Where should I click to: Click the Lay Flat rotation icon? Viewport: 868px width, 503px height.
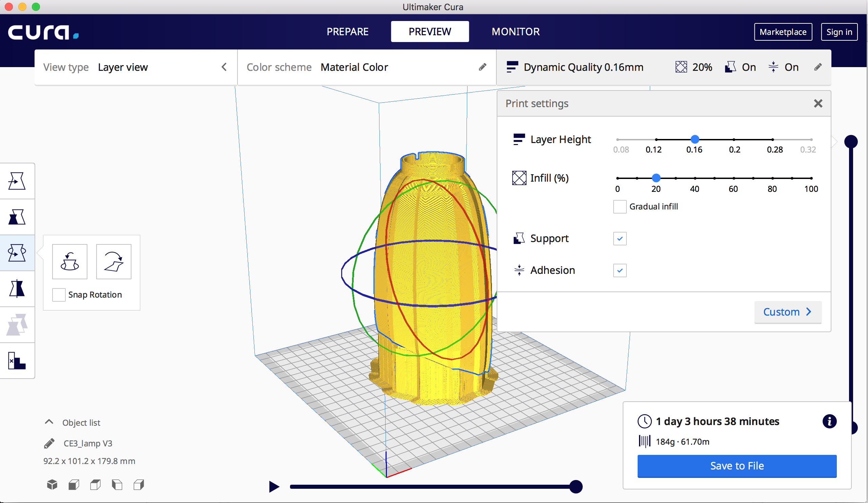click(x=114, y=261)
